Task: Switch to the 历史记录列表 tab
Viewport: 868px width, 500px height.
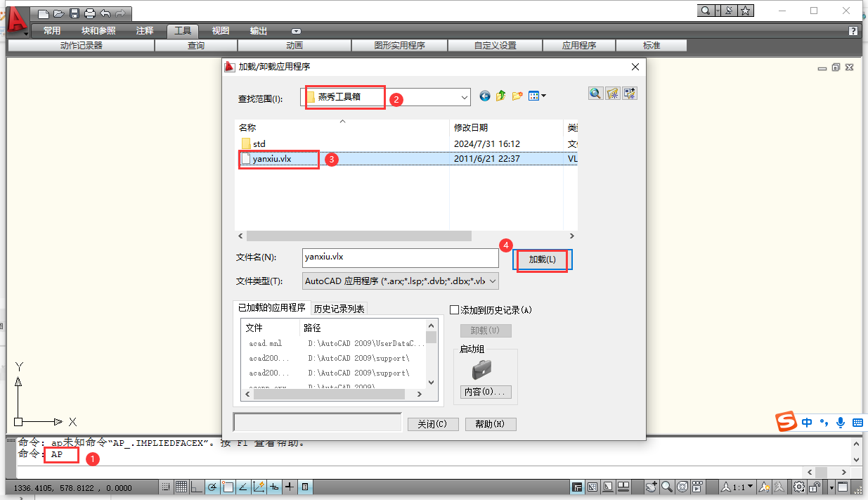Action: coord(339,309)
